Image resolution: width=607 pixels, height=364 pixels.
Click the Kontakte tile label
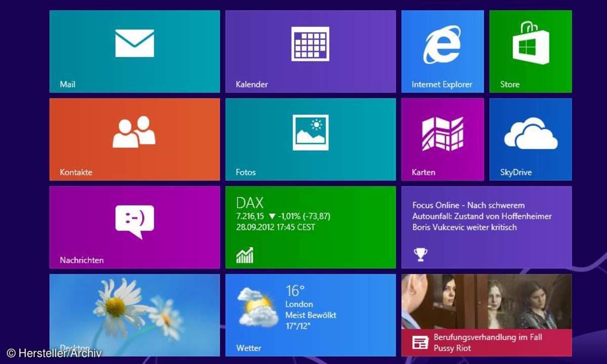(76, 172)
